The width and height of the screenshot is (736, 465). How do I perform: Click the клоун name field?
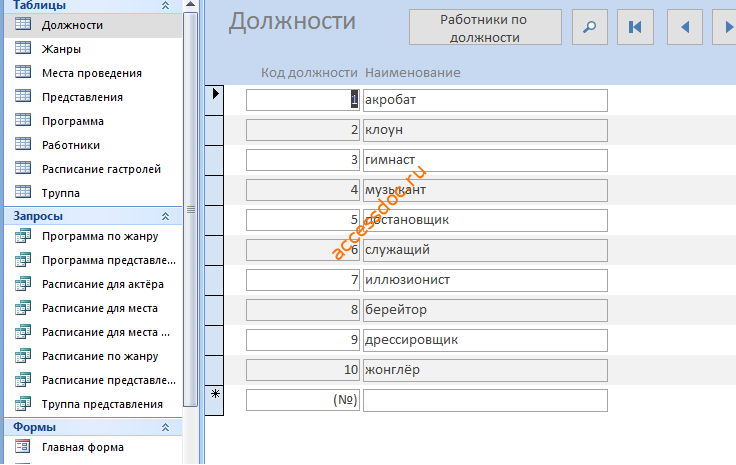(485, 130)
